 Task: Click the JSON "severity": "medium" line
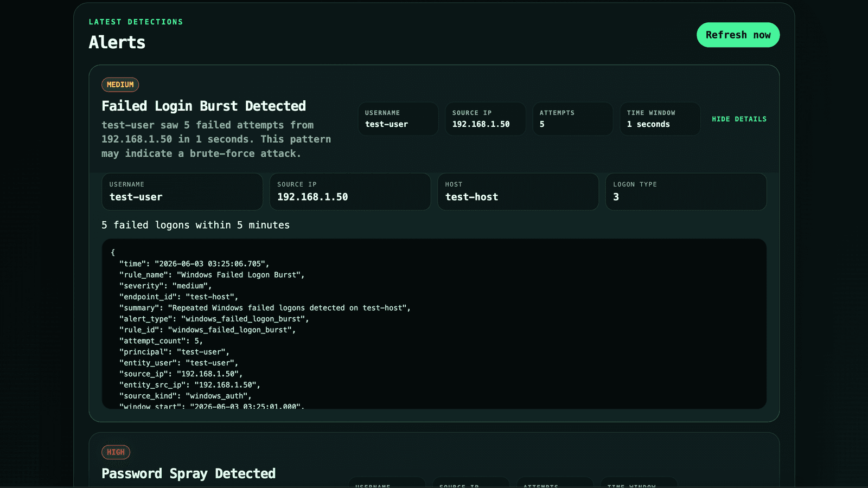[165, 286]
